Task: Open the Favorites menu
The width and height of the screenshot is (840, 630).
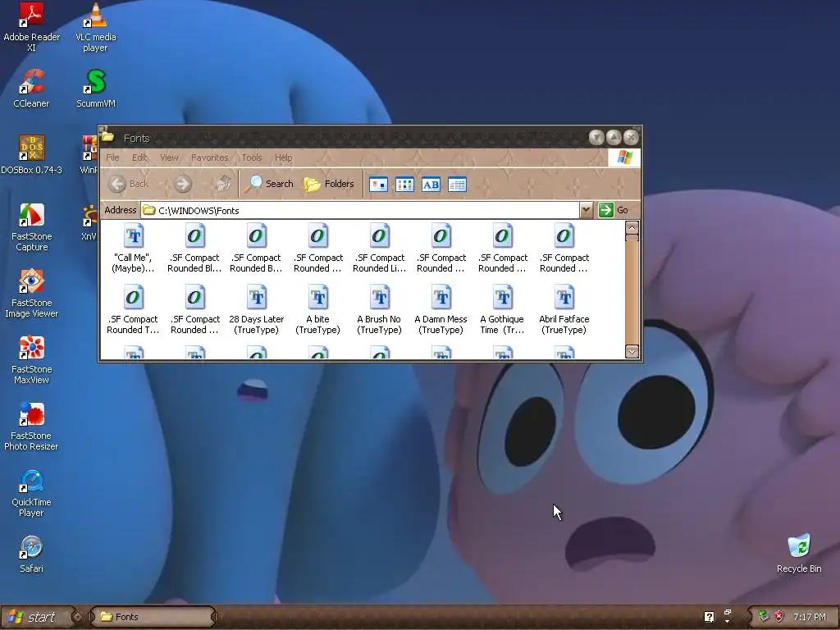Action: pyautogui.click(x=210, y=157)
